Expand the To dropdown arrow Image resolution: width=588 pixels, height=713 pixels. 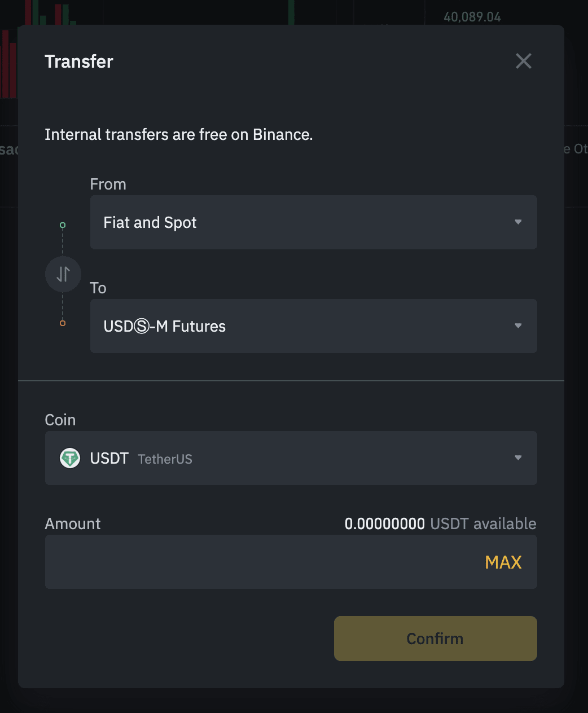(518, 326)
